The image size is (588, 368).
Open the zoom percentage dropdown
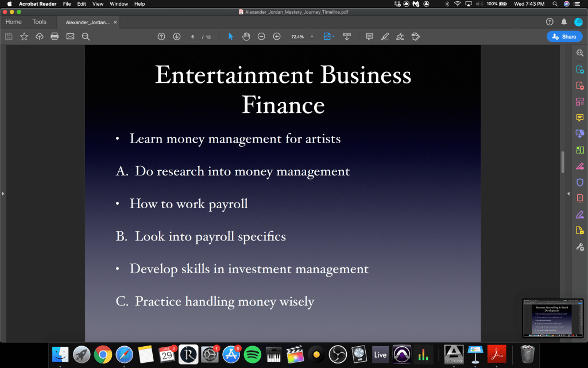tap(312, 37)
